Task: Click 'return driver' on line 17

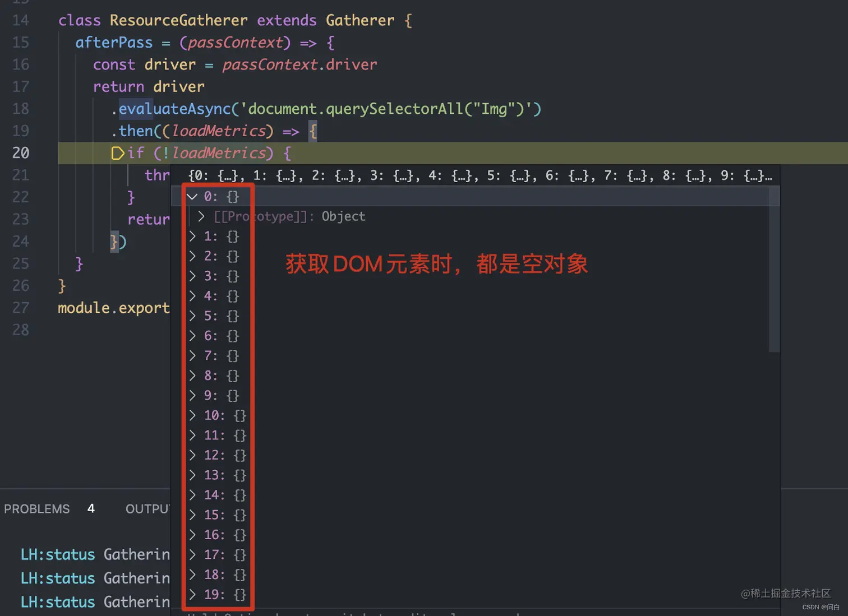Action: tap(149, 87)
